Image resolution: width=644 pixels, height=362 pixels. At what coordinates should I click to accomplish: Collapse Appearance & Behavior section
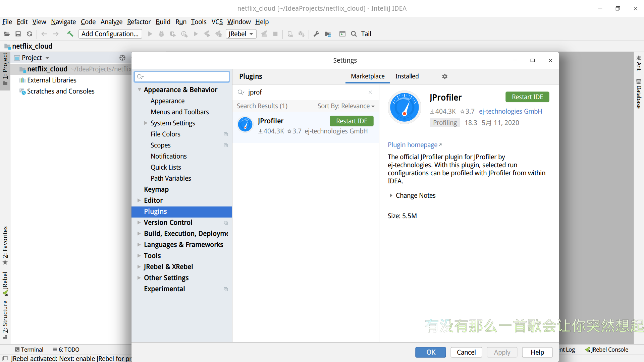pyautogui.click(x=139, y=89)
